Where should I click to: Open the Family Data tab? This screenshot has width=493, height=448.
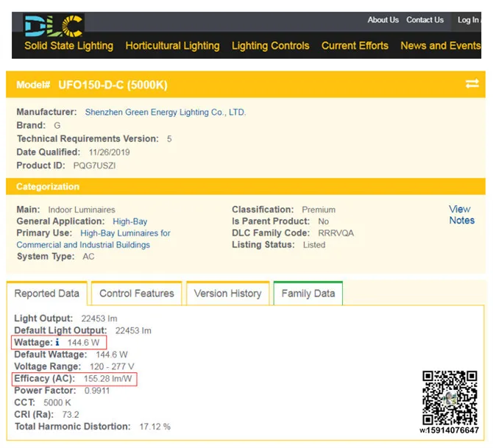tap(308, 294)
